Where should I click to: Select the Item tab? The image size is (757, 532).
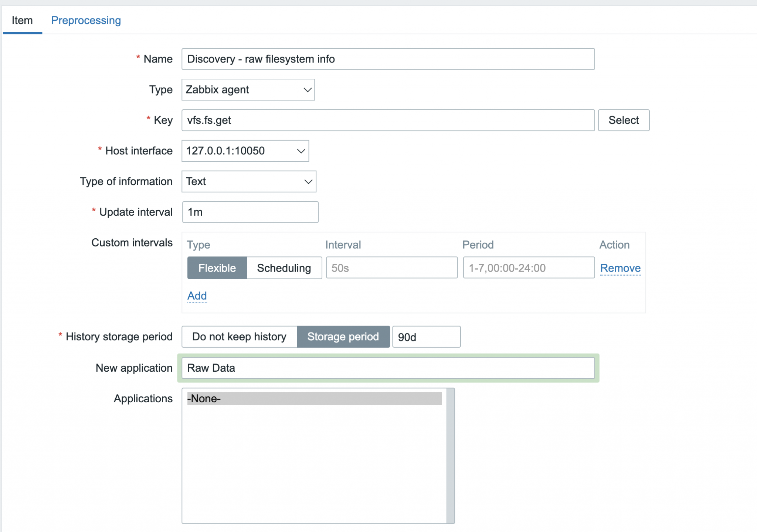22,20
